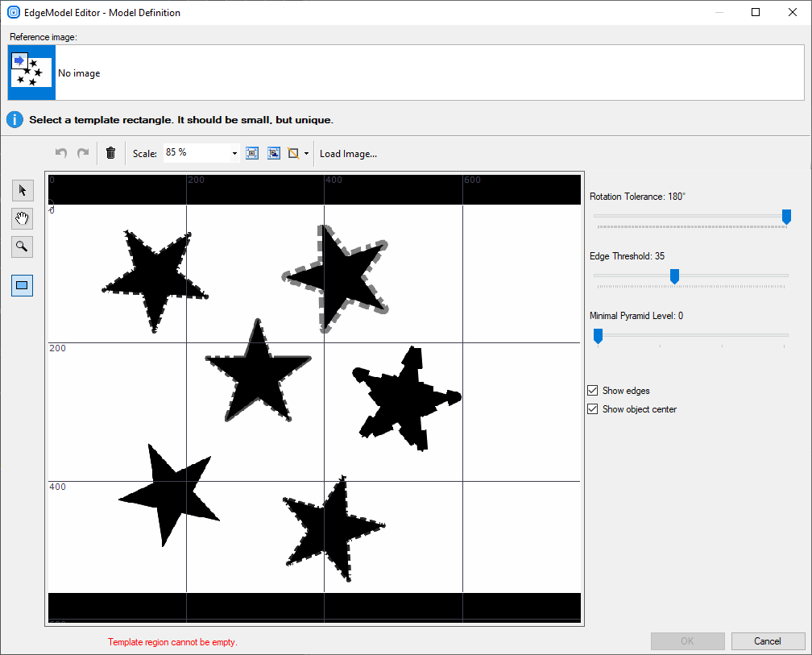This screenshot has height=655, width=812.
Task: Toggle the Show edges checkbox
Action: point(594,391)
